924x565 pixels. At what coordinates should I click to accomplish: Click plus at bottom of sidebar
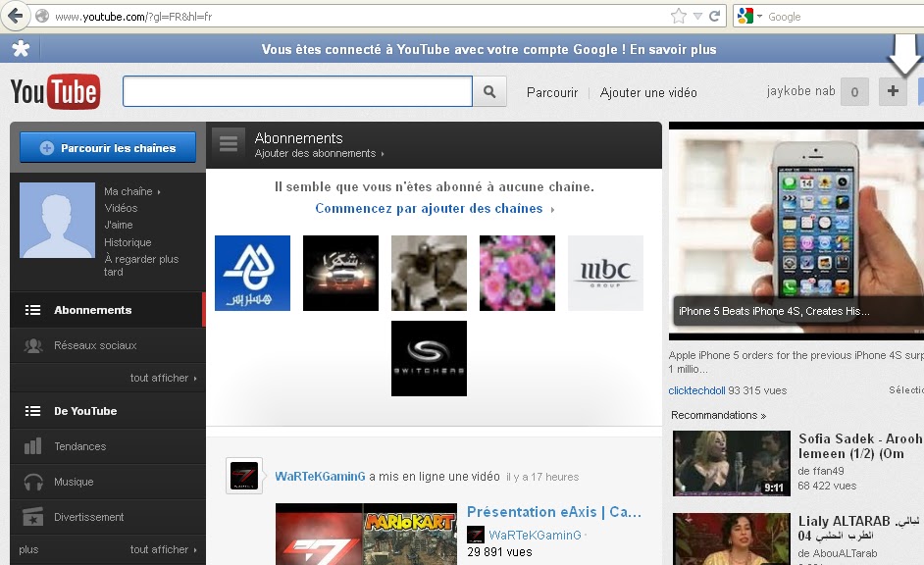[x=28, y=549]
